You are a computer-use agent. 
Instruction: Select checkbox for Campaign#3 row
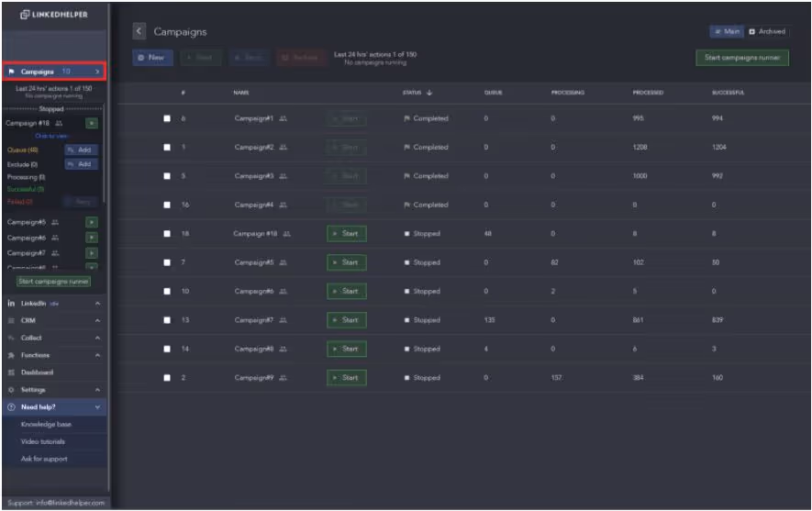click(x=167, y=176)
